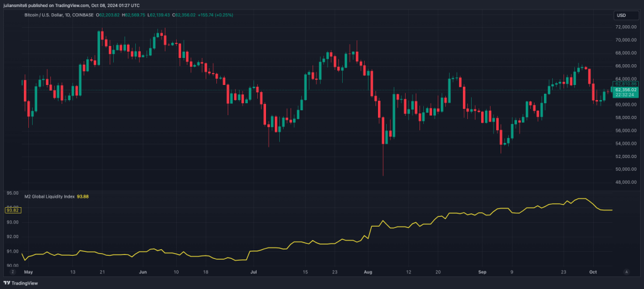This screenshot has width=644, height=289.
Task: Click the 66,000.00 price scale label
Action: (x=626, y=65)
